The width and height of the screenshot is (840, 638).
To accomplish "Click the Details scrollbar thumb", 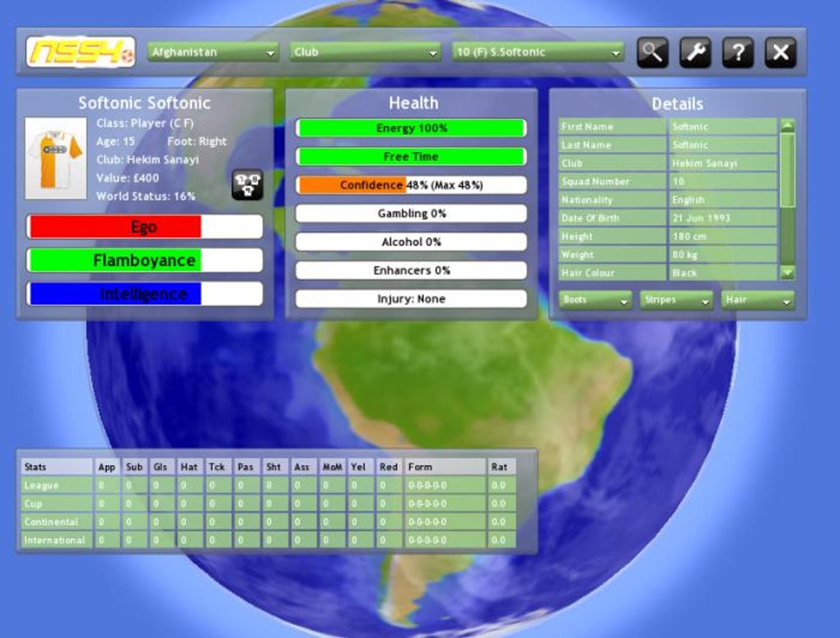I will point(787,170).
